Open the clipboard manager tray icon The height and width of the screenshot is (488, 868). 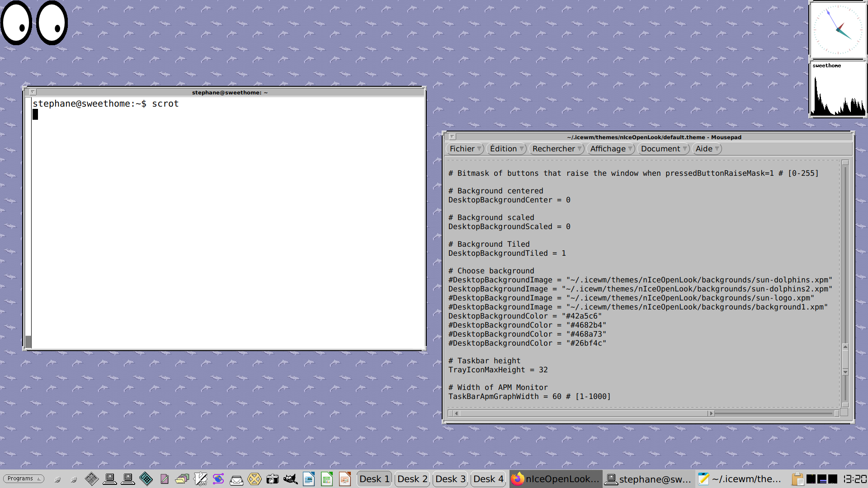coord(797,479)
